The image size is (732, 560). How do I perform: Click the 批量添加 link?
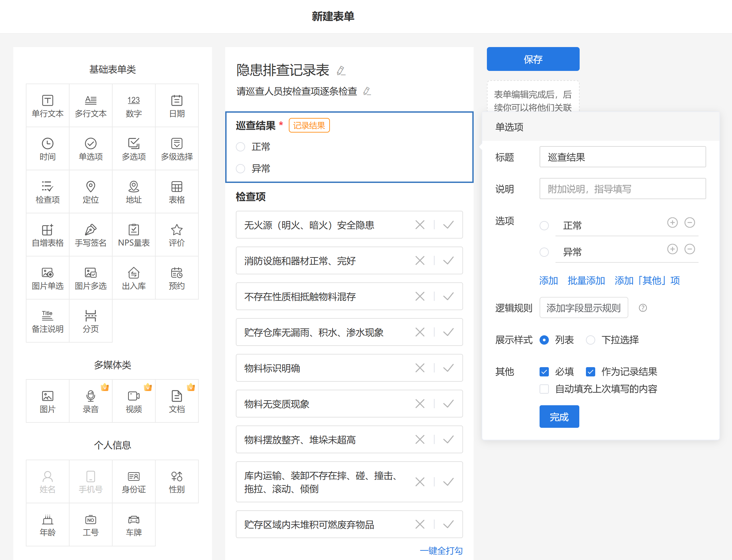[586, 281]
